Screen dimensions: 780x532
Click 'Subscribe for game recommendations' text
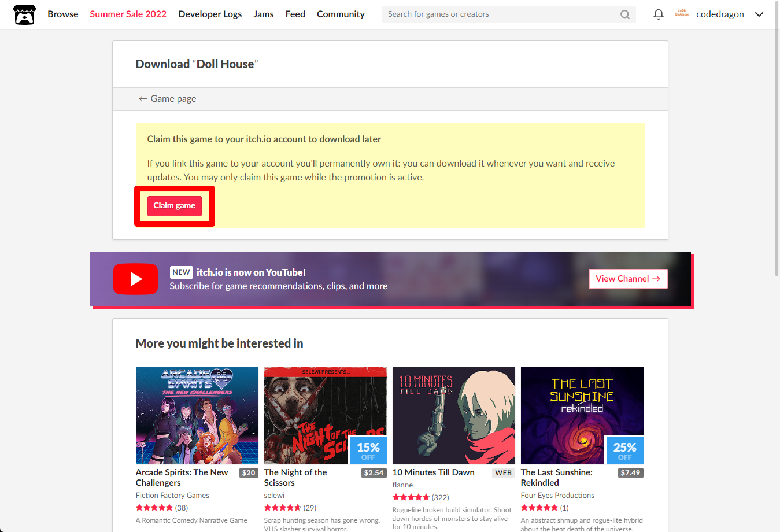(279, 286)
